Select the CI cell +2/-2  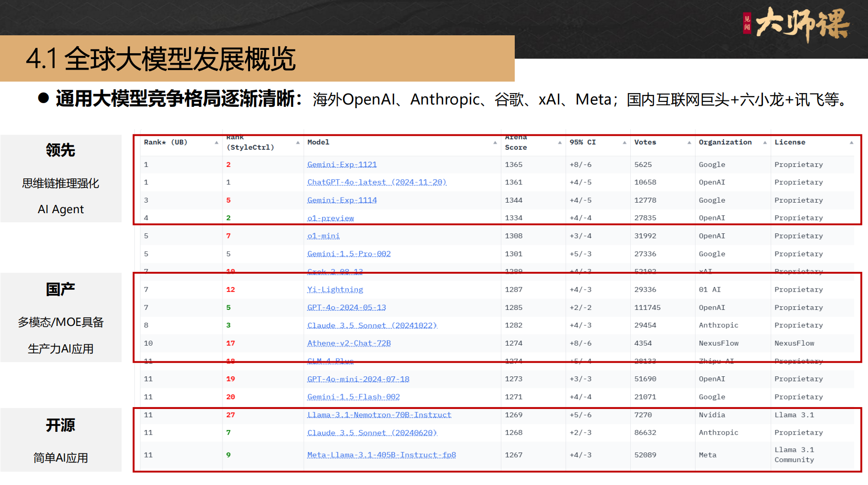tap(580, 308)
